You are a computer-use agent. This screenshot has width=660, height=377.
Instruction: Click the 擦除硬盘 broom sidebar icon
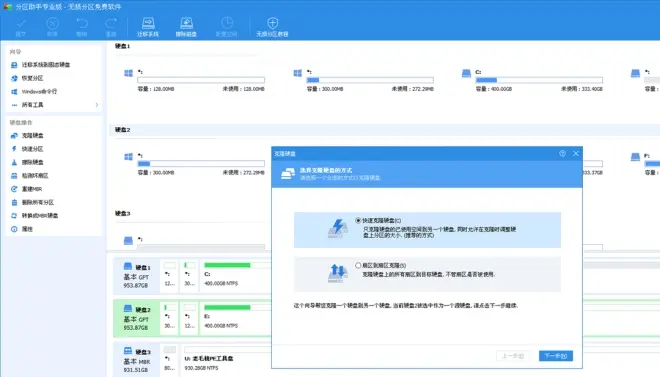[x=14, y=162]
